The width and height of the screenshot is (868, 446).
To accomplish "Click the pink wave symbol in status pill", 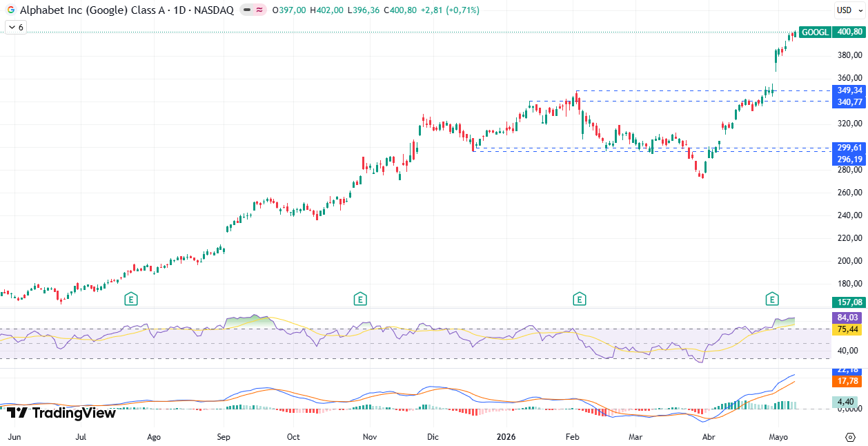I will [x=259, y=10].
